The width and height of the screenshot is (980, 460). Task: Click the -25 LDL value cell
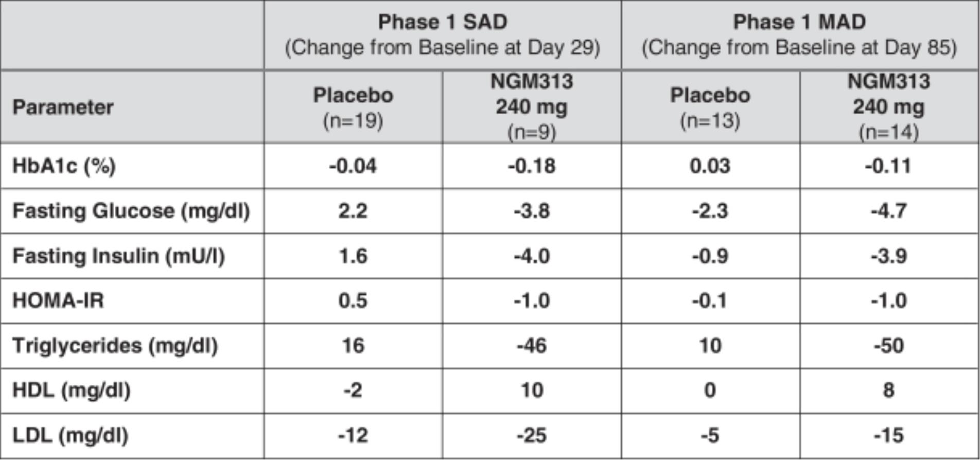[x=532, y=435]
